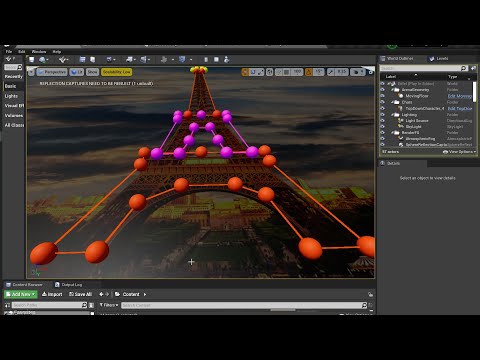The image size is (480, 360).
Task: Collapse the Lighting folder in Outliner
Action: 392,114
